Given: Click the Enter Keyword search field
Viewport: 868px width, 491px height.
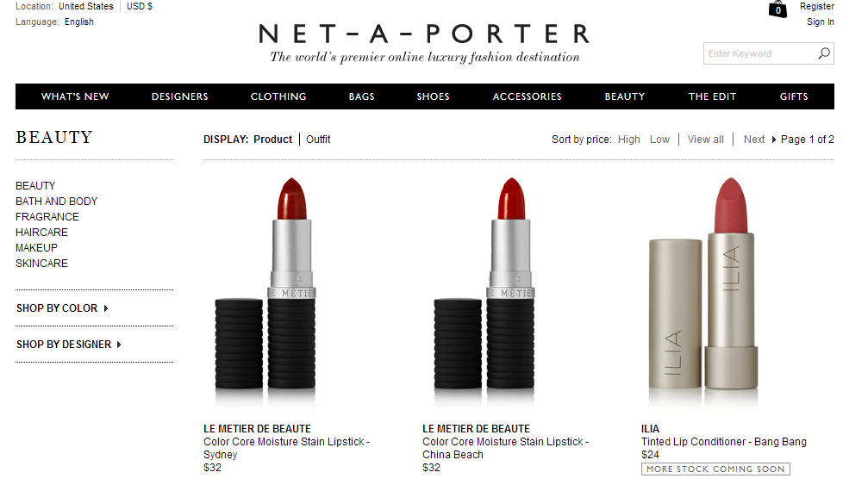Looking at the screenshot, I should coord(759,53).
